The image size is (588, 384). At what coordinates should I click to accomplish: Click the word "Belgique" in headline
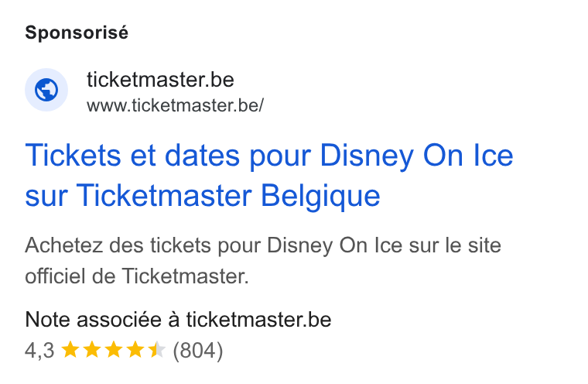[320, 196]
